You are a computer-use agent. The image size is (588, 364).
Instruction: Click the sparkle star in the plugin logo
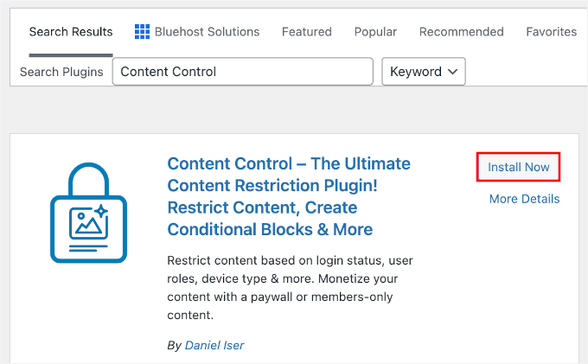click(x=100, y=210)
